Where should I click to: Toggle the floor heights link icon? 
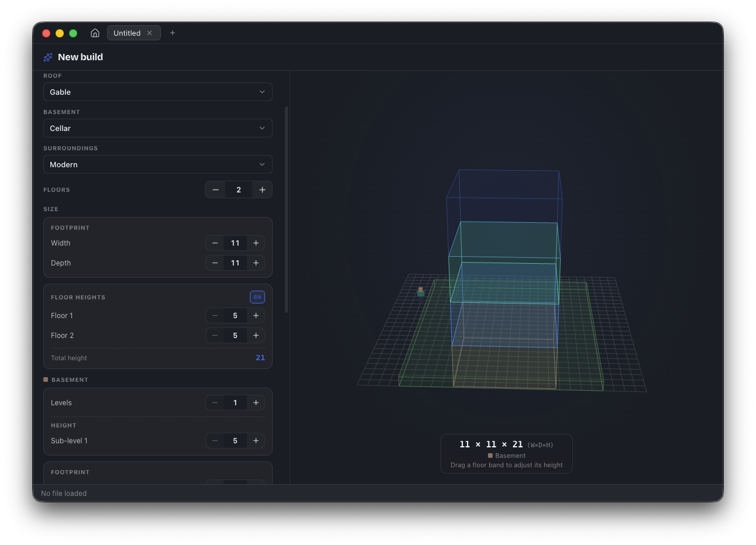[x=257, y=297]
